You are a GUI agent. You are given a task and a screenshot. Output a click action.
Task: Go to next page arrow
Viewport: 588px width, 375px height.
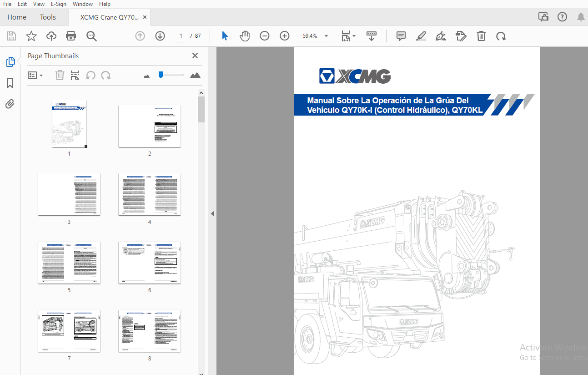coord(160,36)
